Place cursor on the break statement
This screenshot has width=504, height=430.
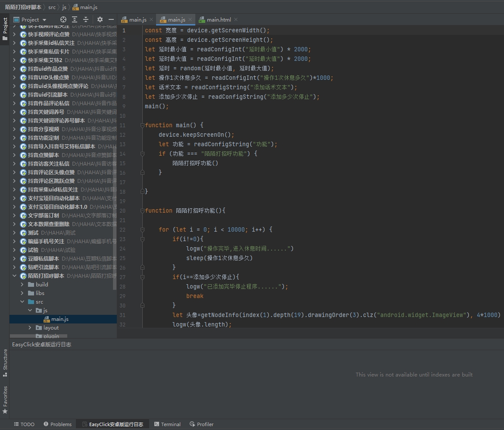pos(195,296)
